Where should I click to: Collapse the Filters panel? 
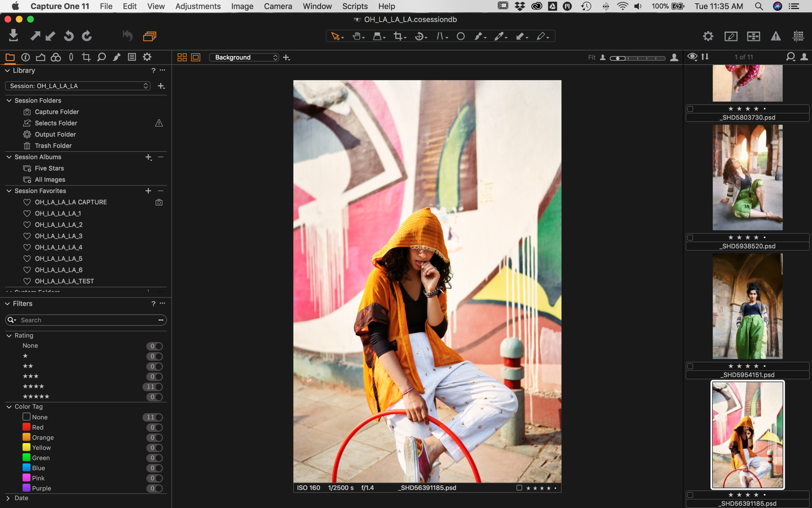click(7, 304)
